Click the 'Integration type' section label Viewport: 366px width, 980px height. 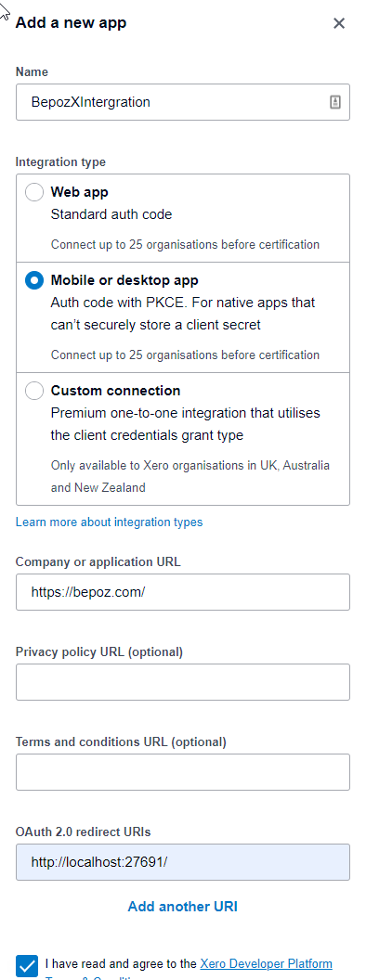point(60,161)
